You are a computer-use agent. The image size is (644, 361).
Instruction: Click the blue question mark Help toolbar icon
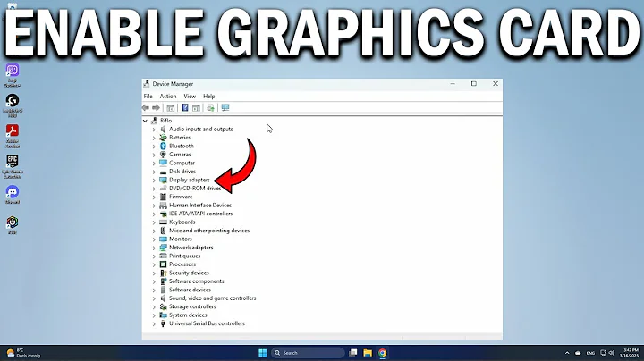click(185, 108)
